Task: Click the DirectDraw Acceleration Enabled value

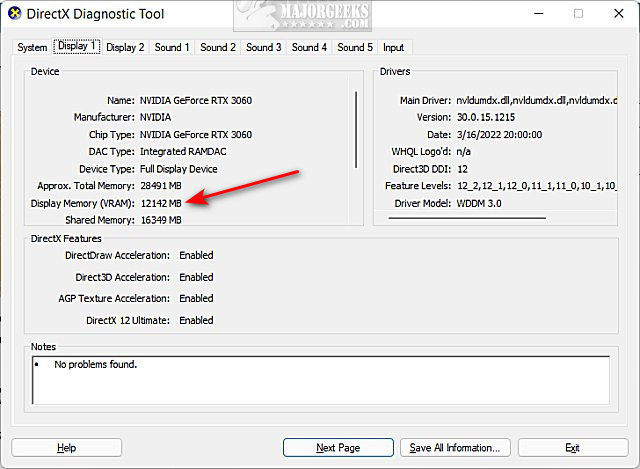Action: (x=196, y=255)
